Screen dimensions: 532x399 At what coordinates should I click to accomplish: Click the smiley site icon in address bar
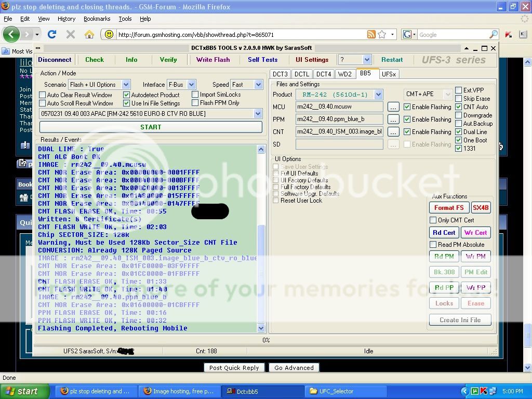coord(109,34)
